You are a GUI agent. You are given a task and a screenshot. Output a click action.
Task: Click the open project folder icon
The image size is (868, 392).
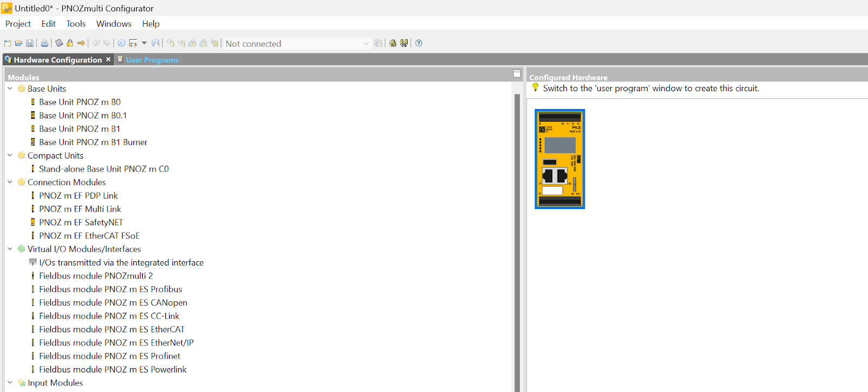coord(18,43)
